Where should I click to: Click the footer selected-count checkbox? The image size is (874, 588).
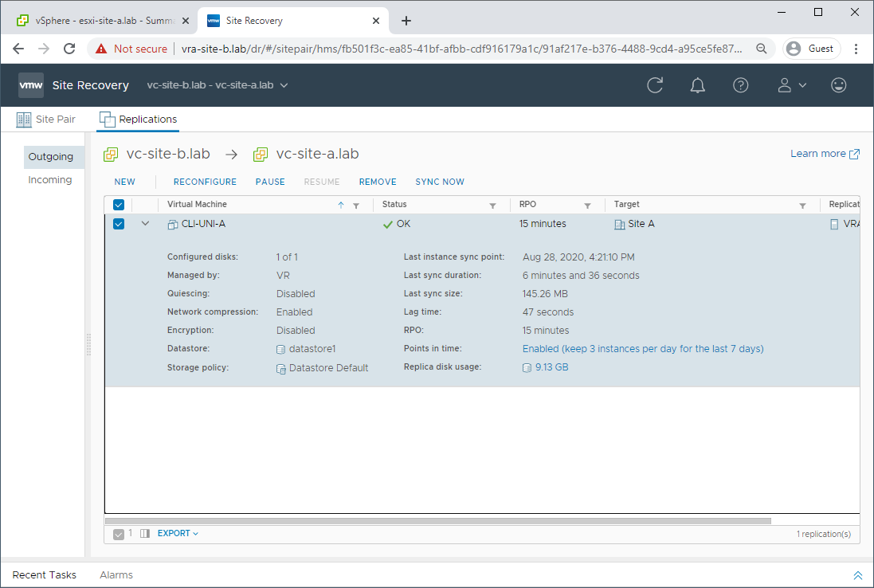tap(119, 534)
